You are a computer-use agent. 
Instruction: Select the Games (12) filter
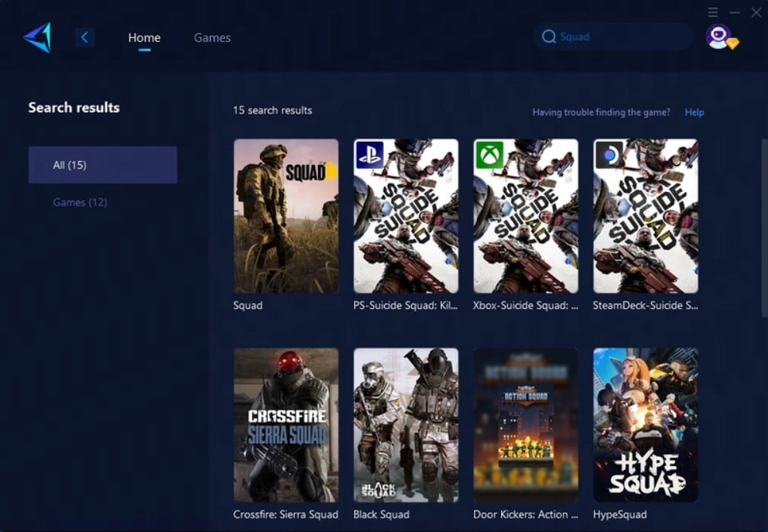click(x=80, y=202)
